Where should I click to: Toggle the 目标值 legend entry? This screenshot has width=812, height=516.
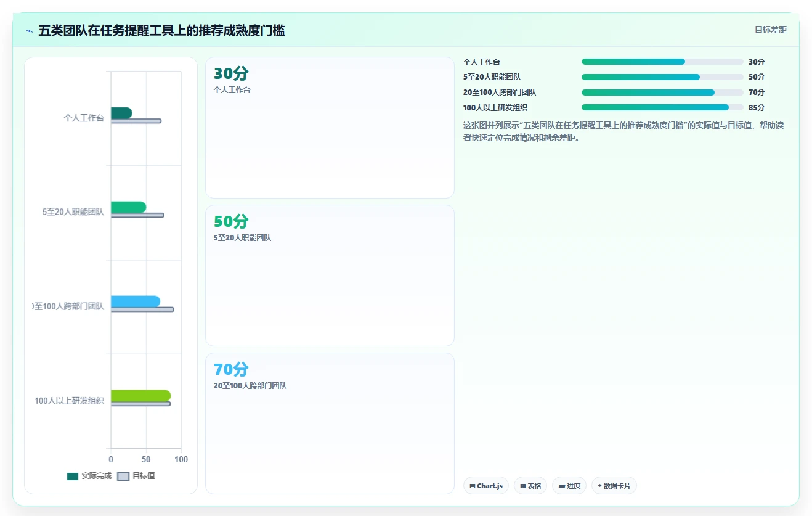(136, 476)
